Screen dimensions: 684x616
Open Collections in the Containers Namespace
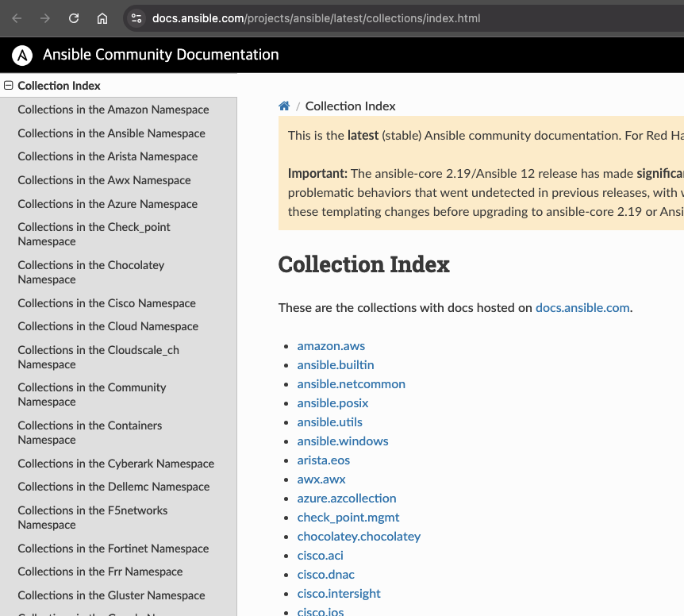[90, 433]
